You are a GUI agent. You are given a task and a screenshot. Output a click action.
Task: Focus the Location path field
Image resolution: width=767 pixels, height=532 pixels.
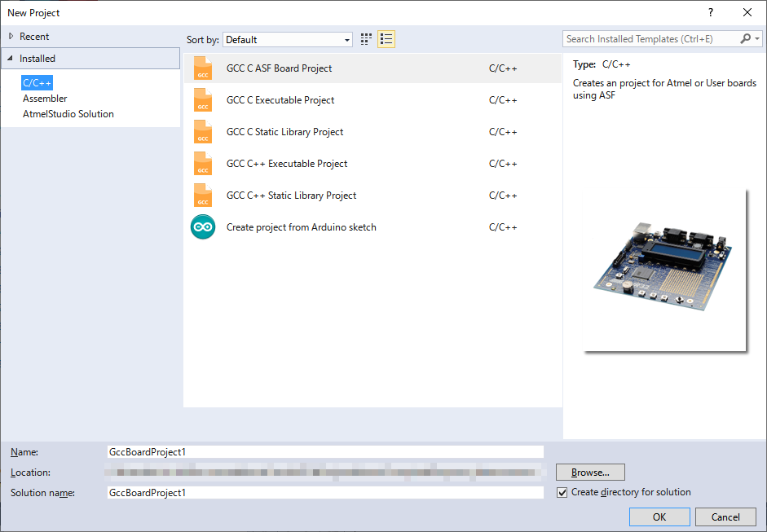click(325, 473)
